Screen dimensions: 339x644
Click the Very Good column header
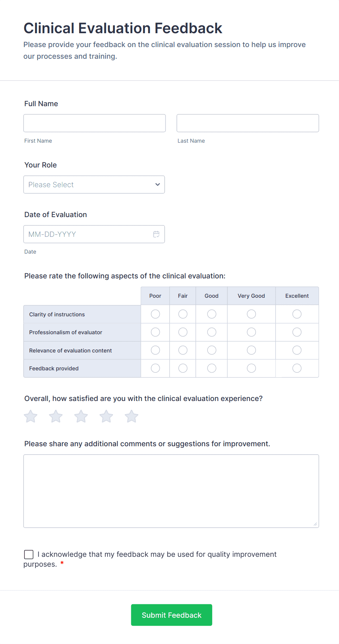pyautogui.click(x=251, y=296)
